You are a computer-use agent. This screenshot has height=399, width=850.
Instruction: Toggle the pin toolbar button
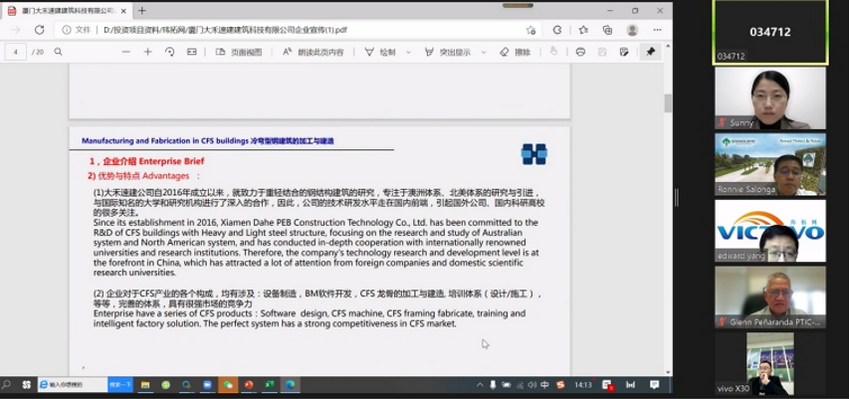tap(651, 52)
